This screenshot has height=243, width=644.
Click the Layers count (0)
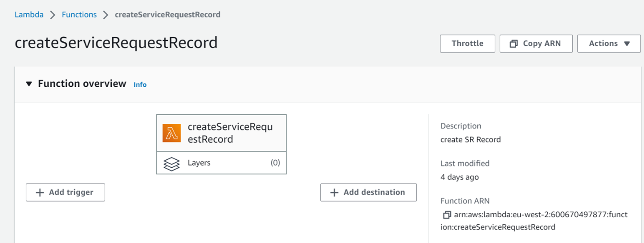(275, 163)
